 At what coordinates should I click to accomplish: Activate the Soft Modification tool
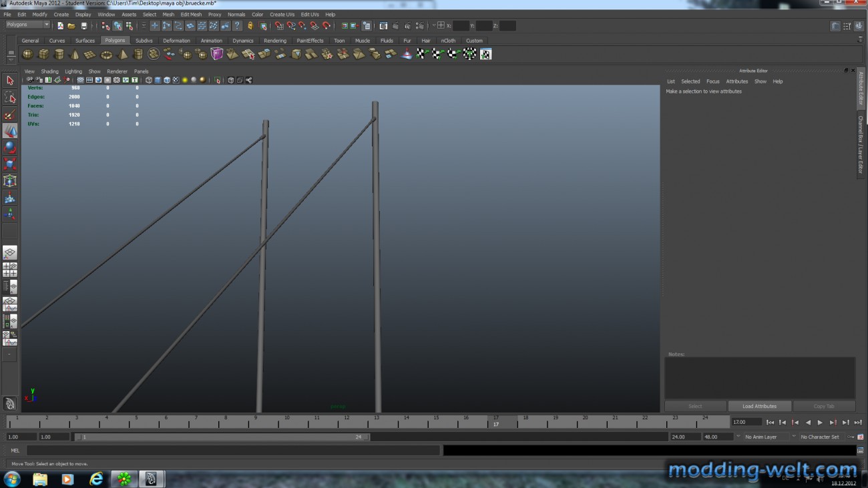click(x=10, y=198)
